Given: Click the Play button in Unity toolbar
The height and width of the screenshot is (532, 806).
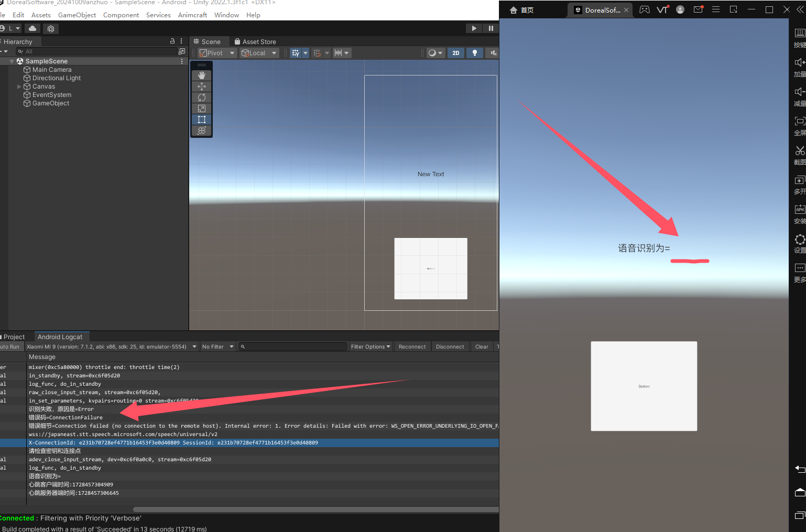Looking at the screenshot, I should tap(474, 28).
